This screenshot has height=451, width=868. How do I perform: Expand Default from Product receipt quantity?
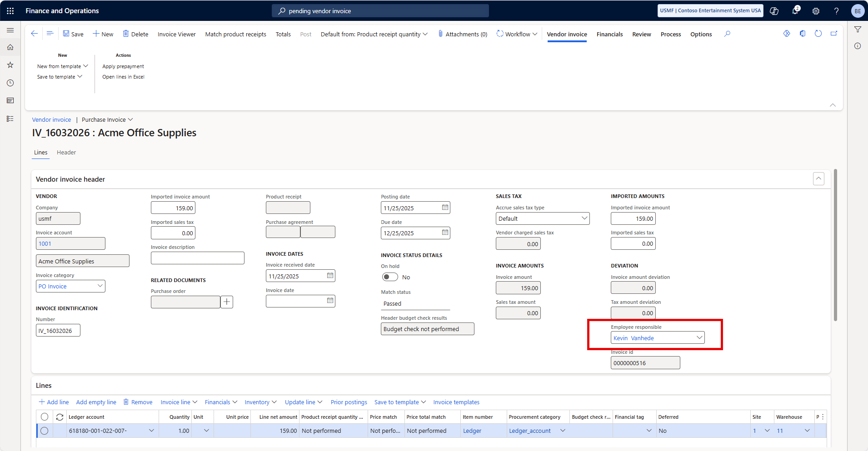(x=374, y=34)
